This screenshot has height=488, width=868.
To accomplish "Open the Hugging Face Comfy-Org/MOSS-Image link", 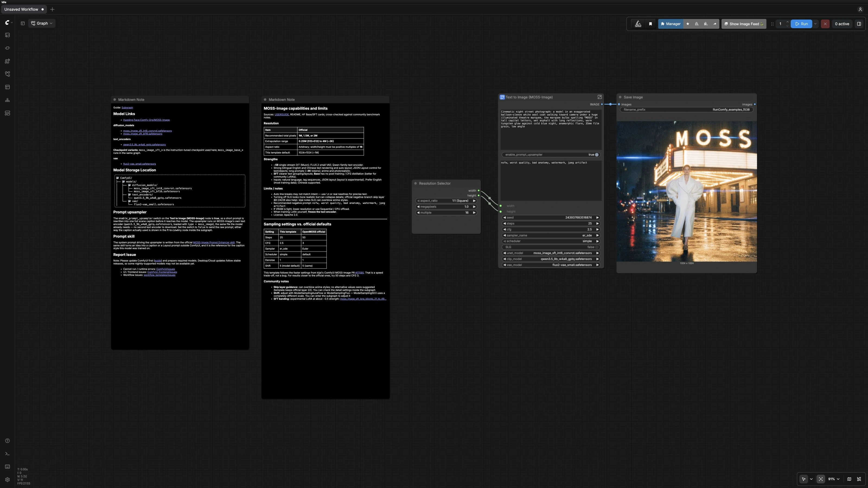I will tap(146, 120).
